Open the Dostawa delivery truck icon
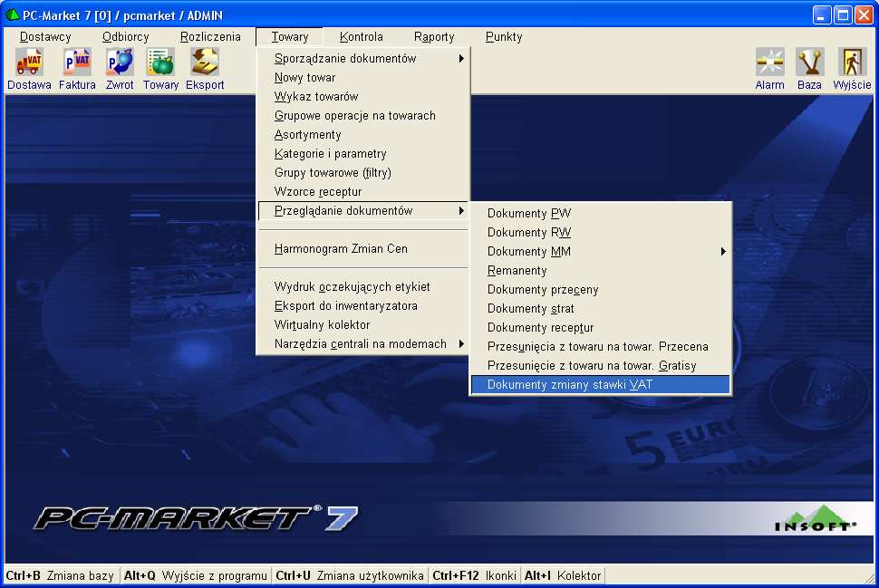Image resolution: width=879 pixels, height=588 pixels. tap(29, 69)
